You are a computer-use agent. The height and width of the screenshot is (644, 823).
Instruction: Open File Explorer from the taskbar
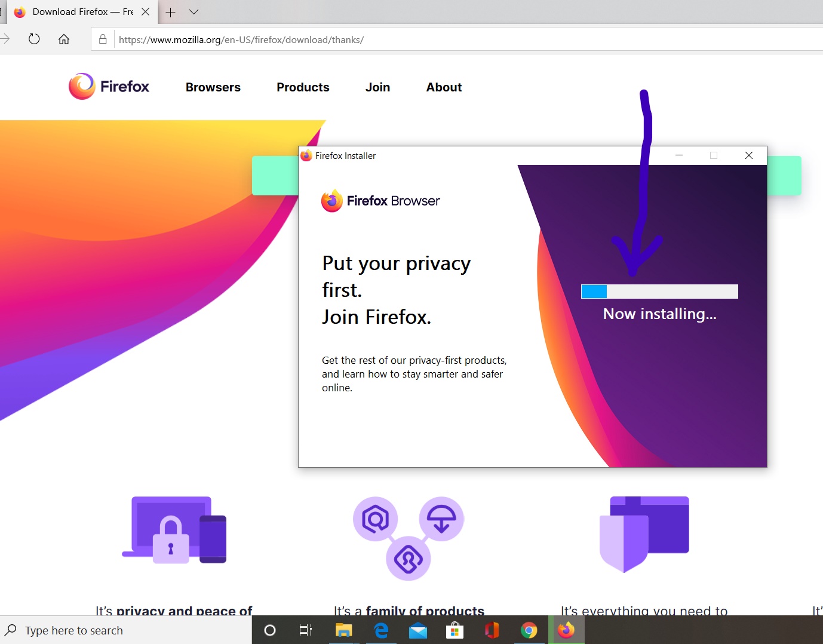[343, 630]
